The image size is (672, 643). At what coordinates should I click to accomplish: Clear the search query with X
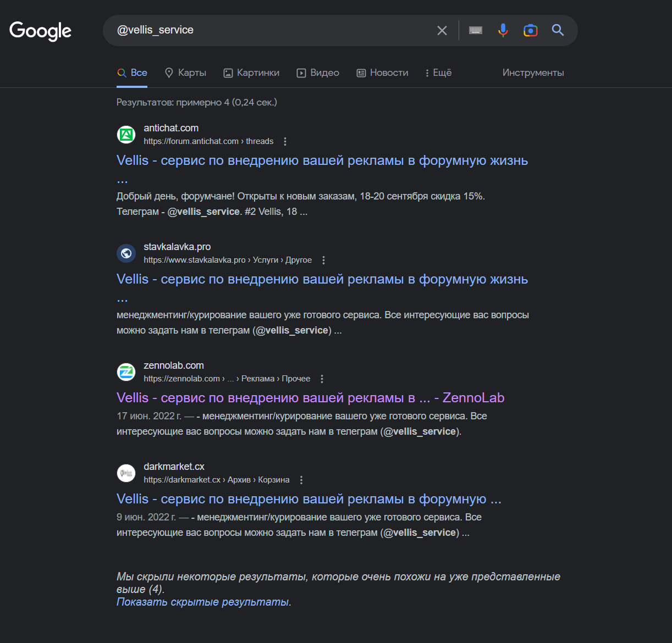point(442,31)
